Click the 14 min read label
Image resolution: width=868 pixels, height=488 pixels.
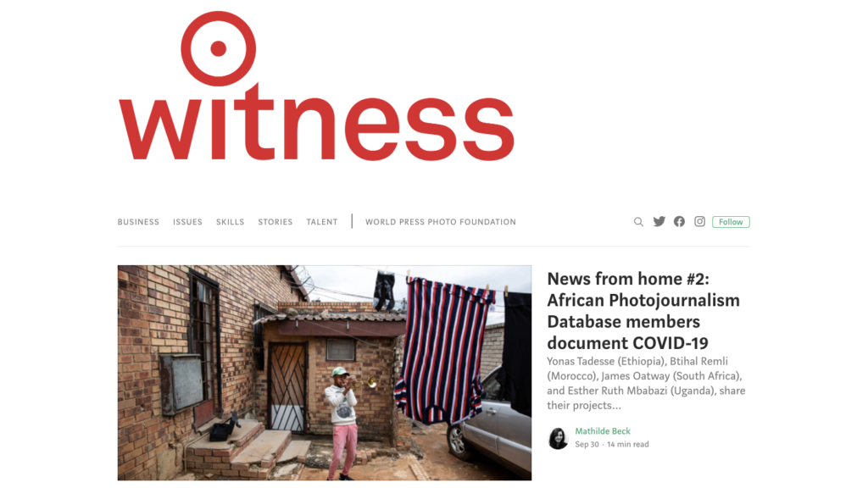[x=628, y=444]
